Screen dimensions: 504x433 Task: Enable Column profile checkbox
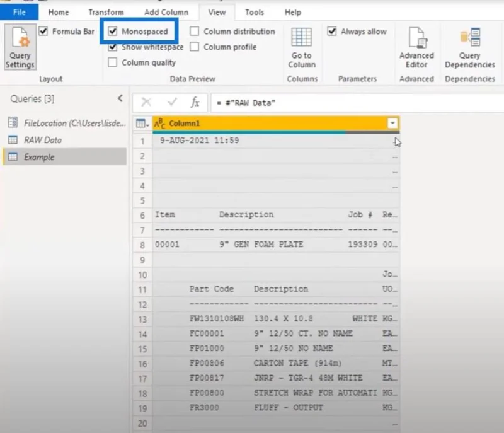click(x=194, y=47)
